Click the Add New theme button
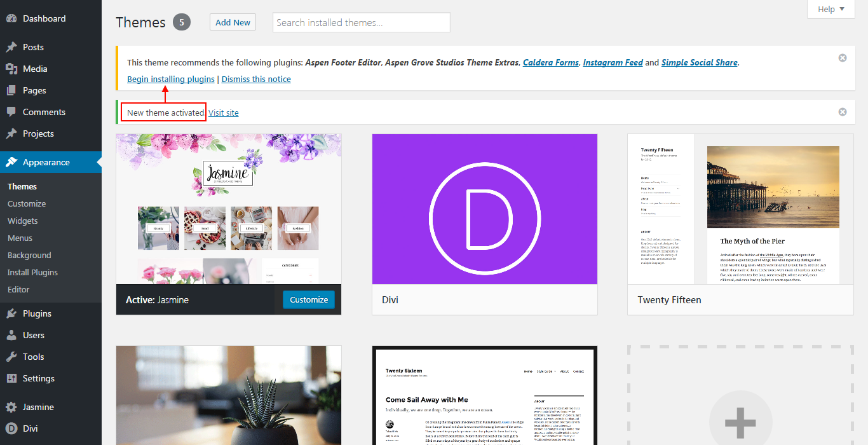868x445 pixels. pos(233,22)
